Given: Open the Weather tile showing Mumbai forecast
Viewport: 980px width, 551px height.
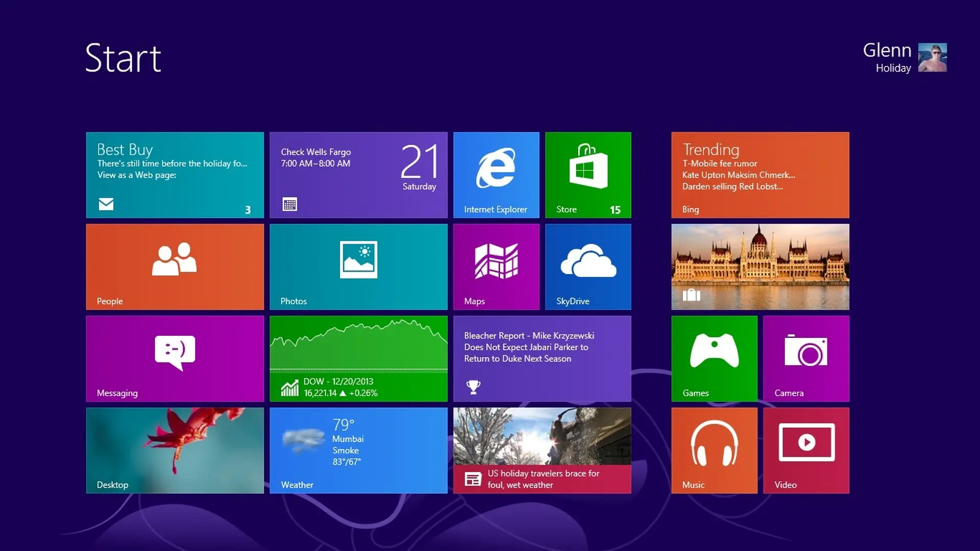Looking at the screenshot, I should coord(357,449).
